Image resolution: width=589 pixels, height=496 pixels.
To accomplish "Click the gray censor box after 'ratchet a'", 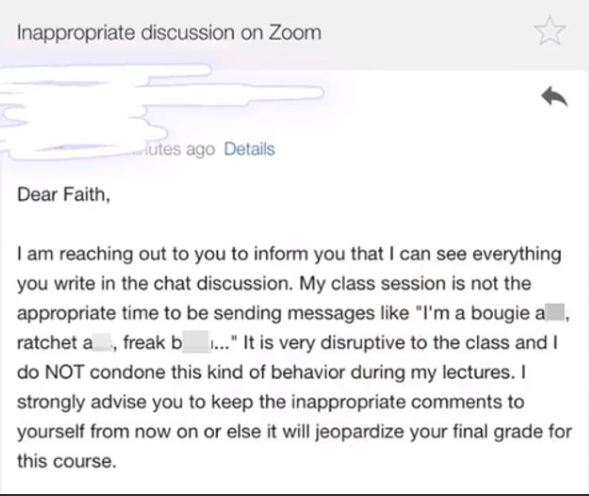I will point(101,343).
